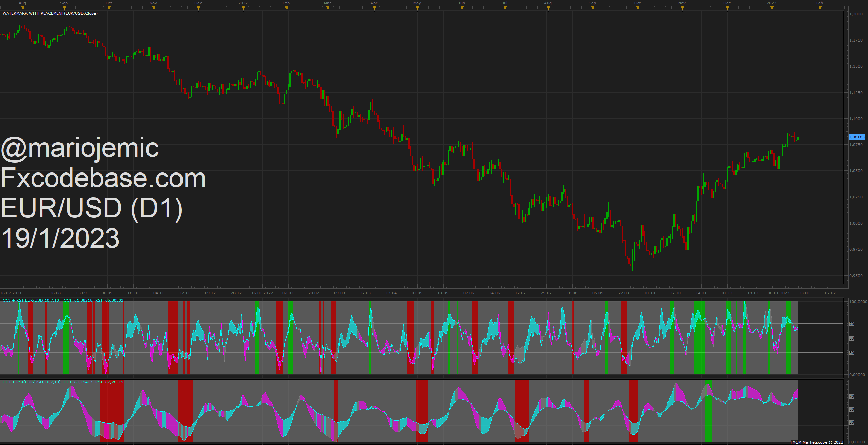Click the 26.08 date axis label
Screen dimensions: 868x445
pyautogui.click(x=55, y=293)
